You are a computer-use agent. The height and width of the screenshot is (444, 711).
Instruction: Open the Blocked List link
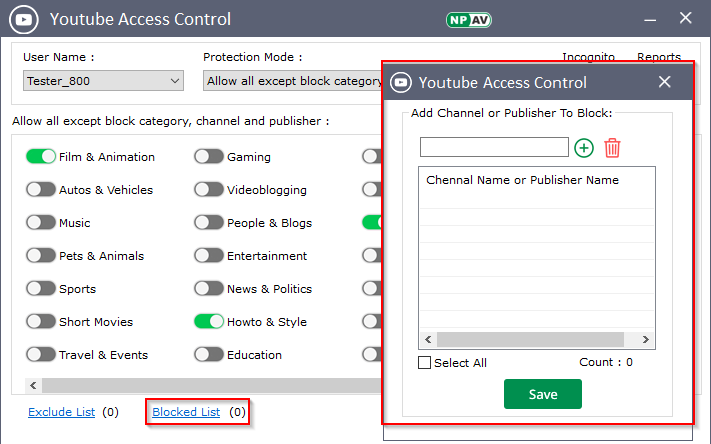tap(186, 412)
